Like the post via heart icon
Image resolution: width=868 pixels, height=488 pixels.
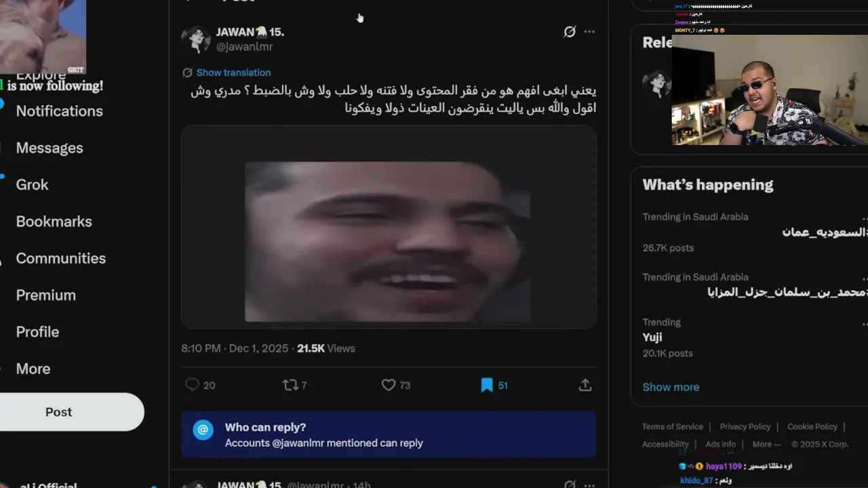point(389,385)
